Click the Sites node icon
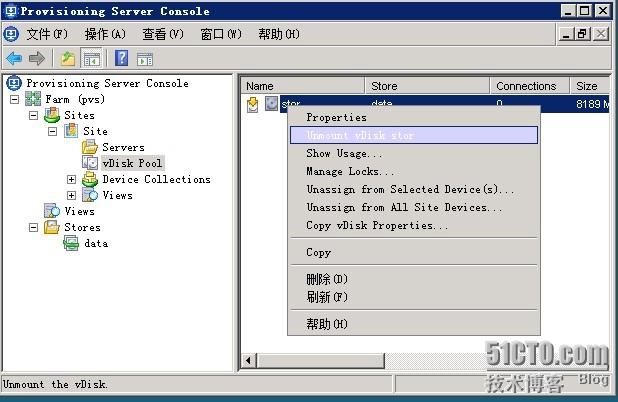The height and width of the screenshot is (402, 618). [52, 115]
